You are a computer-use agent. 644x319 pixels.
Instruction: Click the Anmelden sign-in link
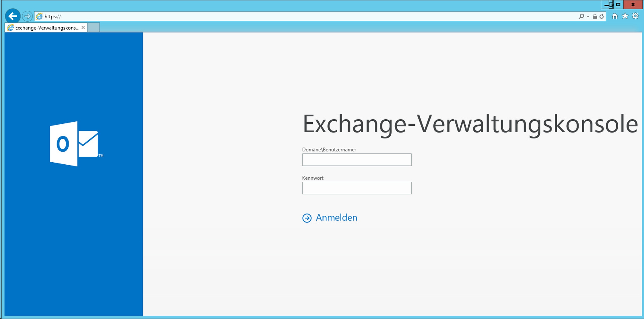[x=336, y=218]
